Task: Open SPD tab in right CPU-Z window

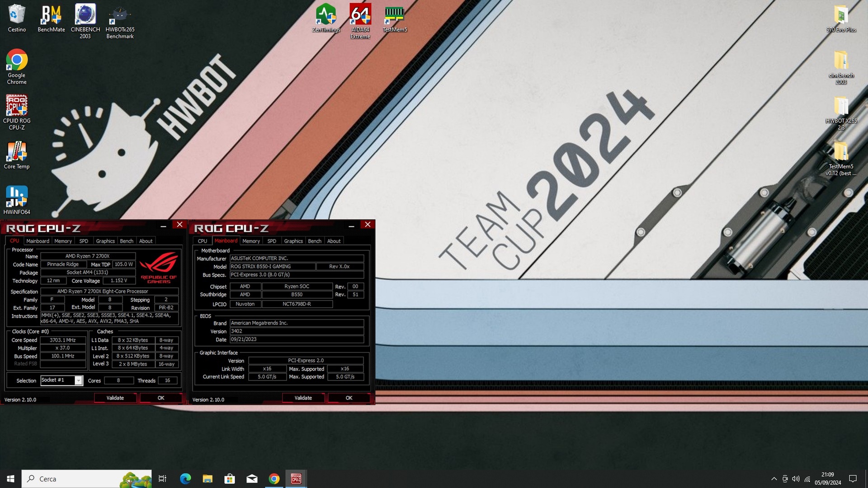Action: tap(272, 241)
